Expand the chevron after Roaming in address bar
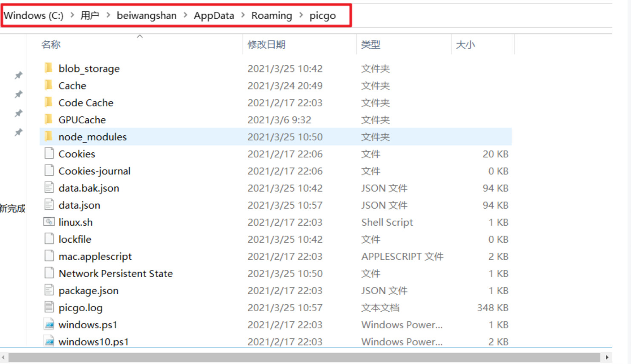The width and height of the screenshot is (631, 364). click(x=301, y=15)
